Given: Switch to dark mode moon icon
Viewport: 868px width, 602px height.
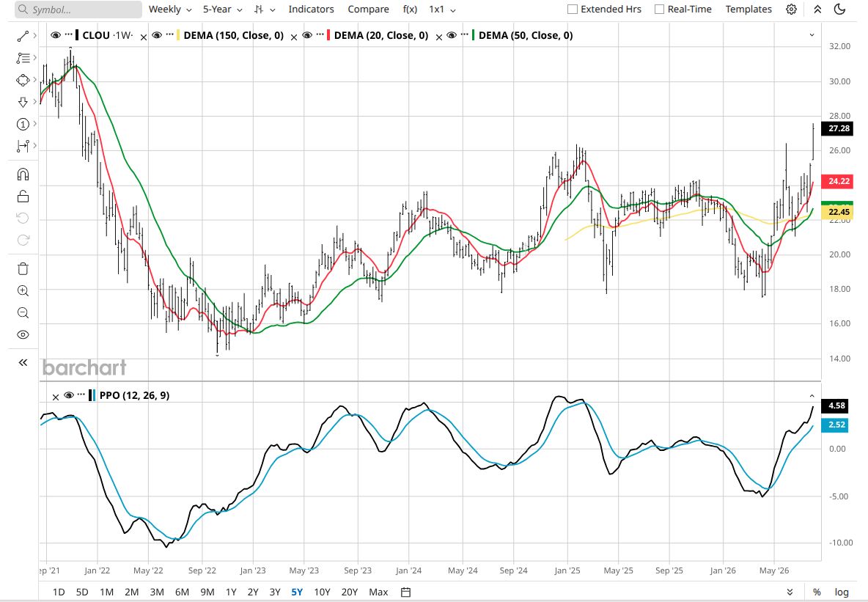Looking at the screenshot, I should point(839,10).
